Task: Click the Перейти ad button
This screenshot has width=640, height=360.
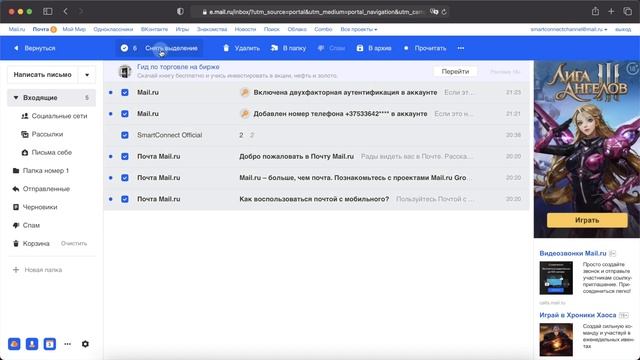Action: coord(455,71)
